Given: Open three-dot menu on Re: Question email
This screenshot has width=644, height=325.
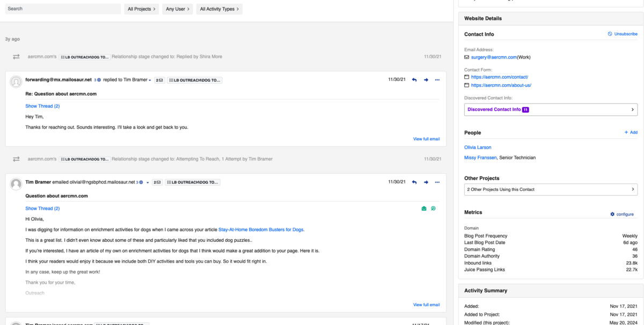Looking at the screenshot, I should 437,80.
